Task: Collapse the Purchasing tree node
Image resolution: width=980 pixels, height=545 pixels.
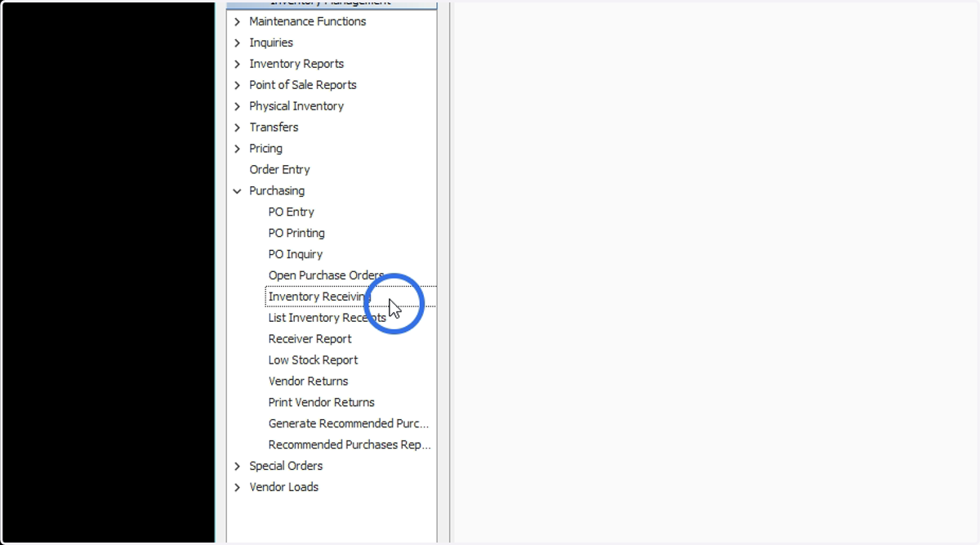Action: pos(238,191)
